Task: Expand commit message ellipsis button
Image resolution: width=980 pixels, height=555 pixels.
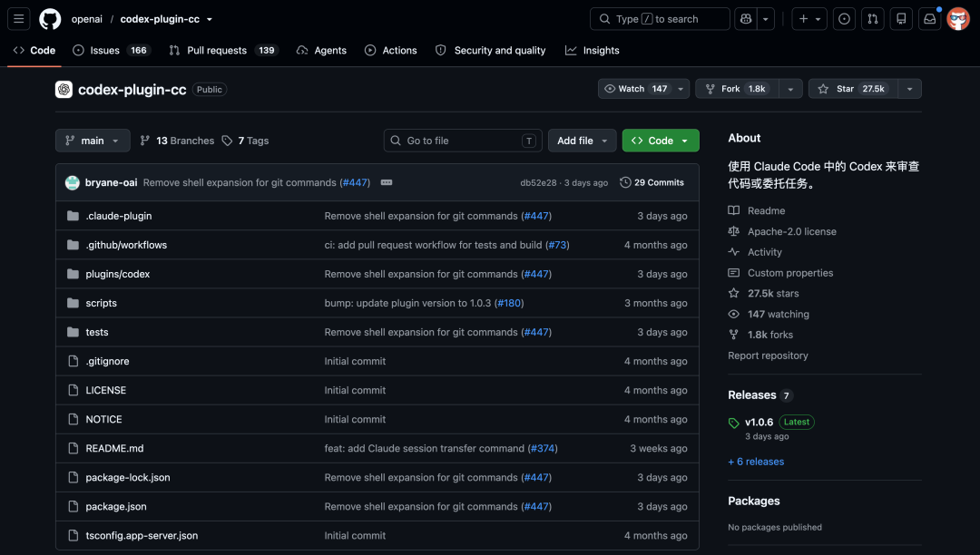Action: pyautogui.click(x=387, y=182)
